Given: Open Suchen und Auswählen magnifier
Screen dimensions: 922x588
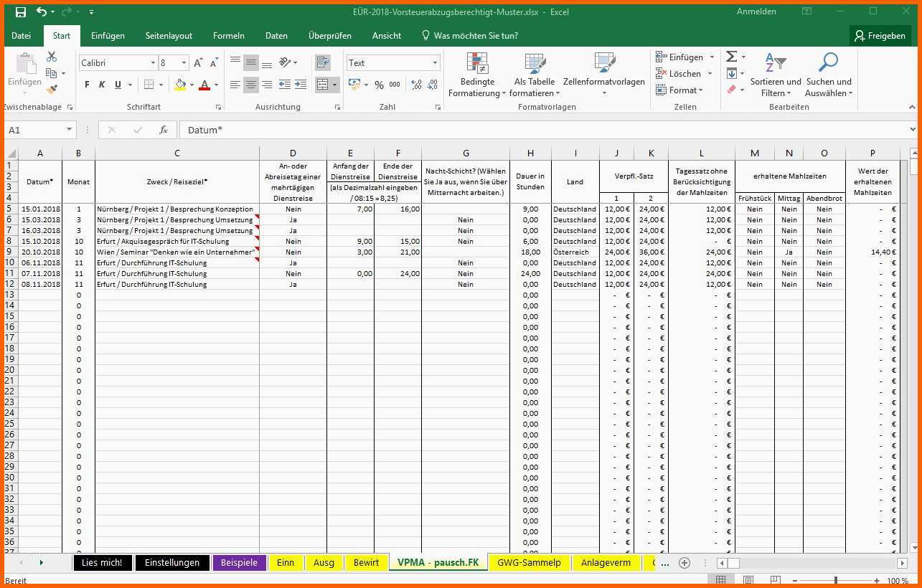Looking at the screenshot, I should 828,75.
